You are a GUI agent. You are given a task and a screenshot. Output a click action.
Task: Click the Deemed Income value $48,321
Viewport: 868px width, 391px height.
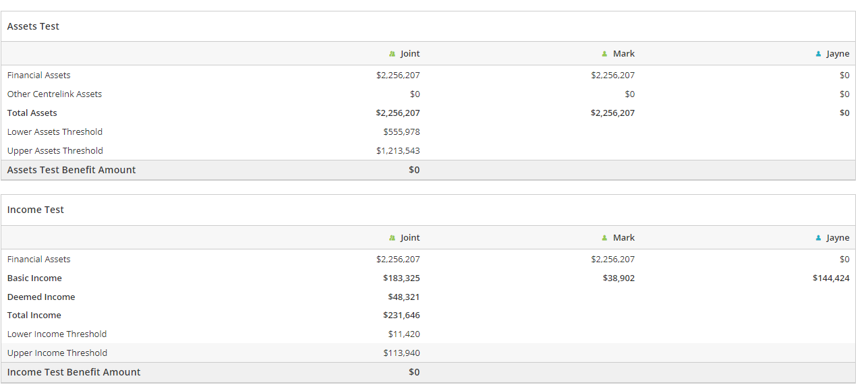coord(404,297)
